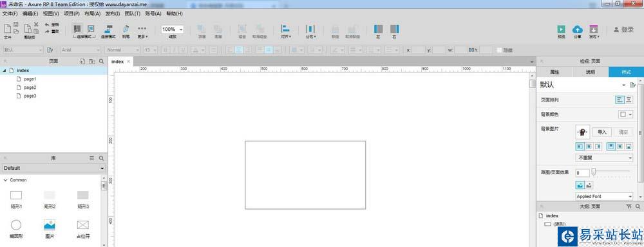Select the intersected selection mode icon

point(77,28)
